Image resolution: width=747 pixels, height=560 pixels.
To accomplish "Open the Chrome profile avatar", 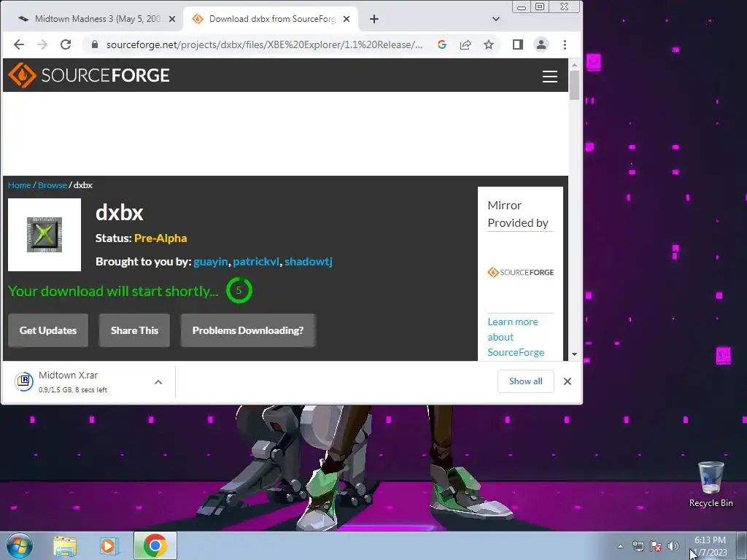I will (x=541, y=44).
